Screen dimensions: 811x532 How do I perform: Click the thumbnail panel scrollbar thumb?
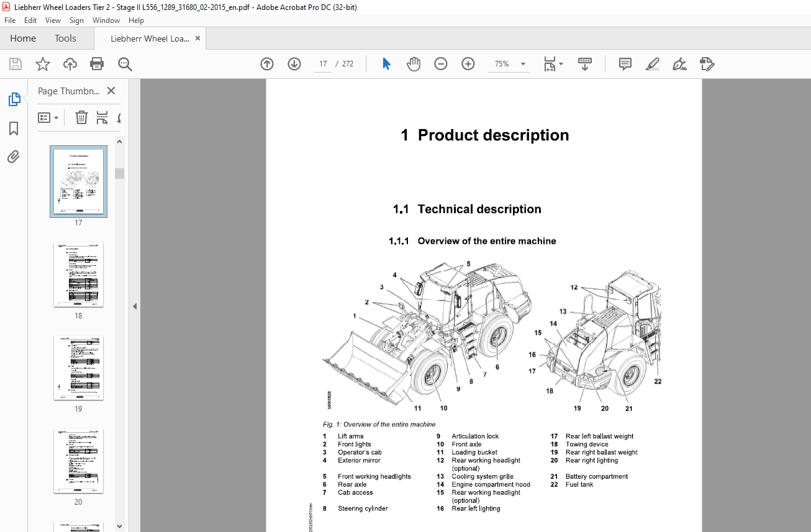point(119,173)
